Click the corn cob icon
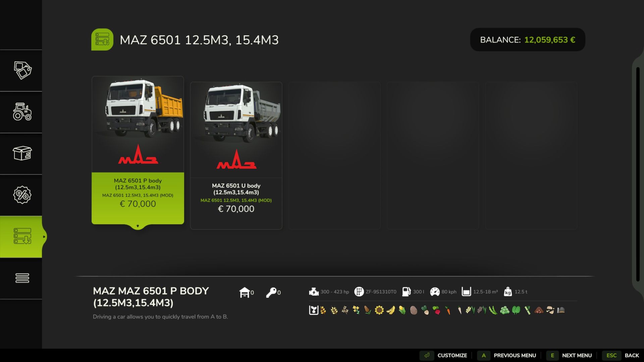This screenshot has height=362, width=644. [x=402, y=310]
